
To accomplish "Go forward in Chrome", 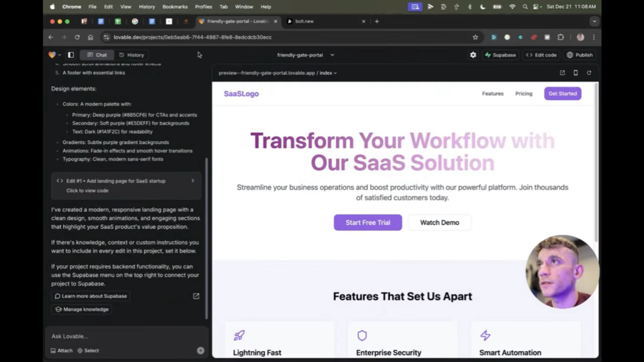I will click(x=64, y=37).
